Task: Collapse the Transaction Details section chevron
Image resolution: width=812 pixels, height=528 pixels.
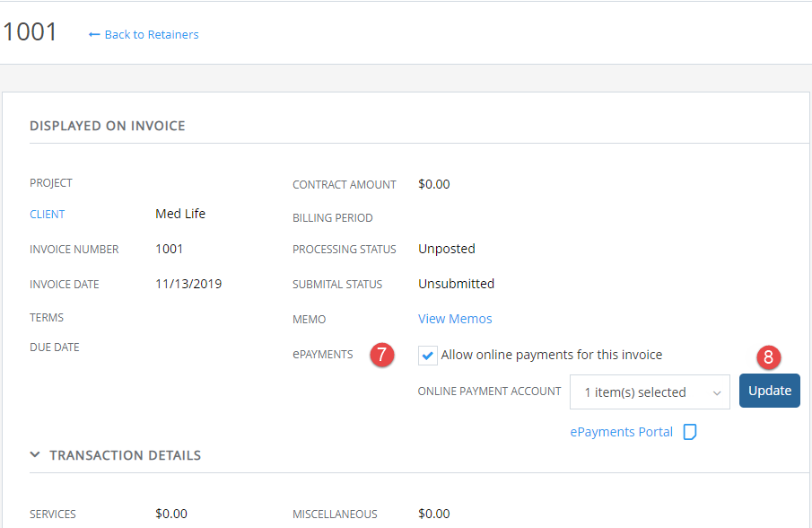Action: (x=35, y=455)
